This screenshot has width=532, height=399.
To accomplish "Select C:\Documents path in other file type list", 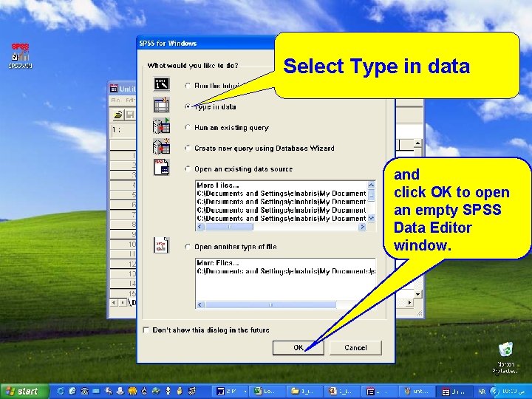I will tap(286, 271).
